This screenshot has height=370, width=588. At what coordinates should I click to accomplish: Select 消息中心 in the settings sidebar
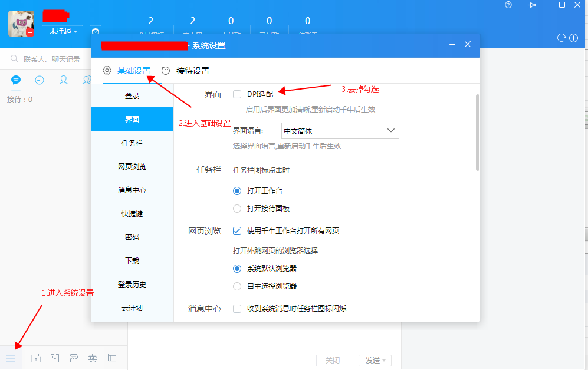point(132,190)
